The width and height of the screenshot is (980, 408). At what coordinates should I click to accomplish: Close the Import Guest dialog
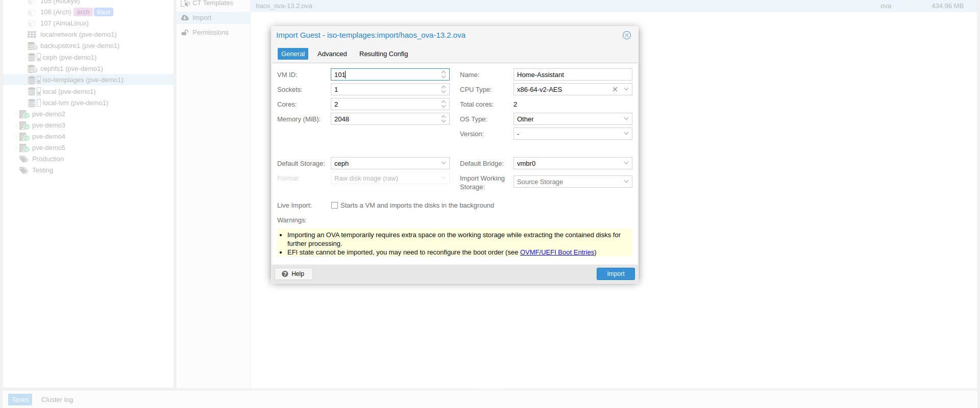tap(627, 35)
